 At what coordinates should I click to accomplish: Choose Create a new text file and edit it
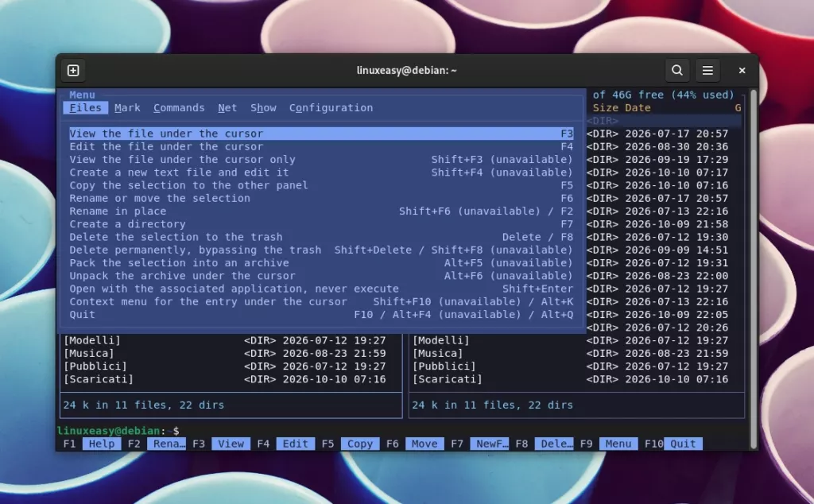(x=321, y=173)
